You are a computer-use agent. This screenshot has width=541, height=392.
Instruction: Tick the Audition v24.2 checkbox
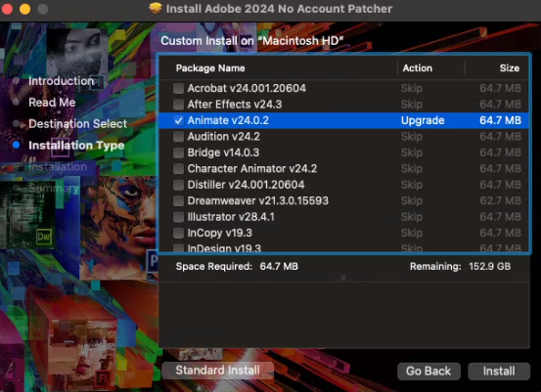coord(178,137)
